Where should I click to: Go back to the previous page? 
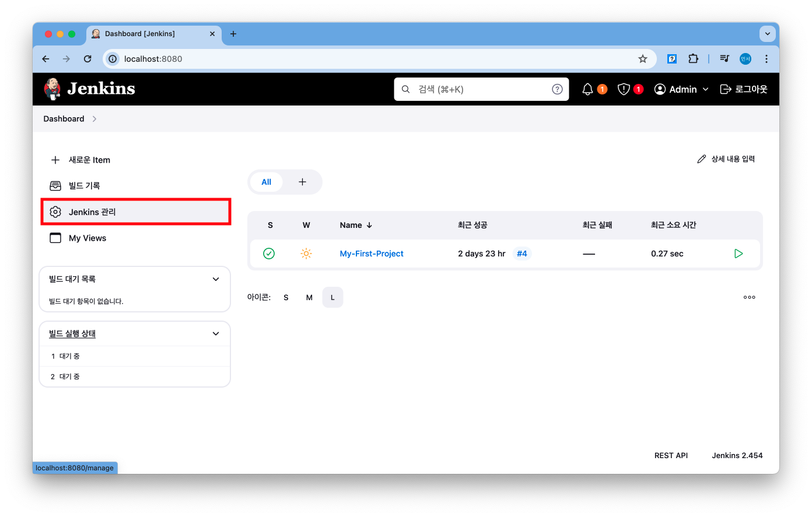point(46,59)
